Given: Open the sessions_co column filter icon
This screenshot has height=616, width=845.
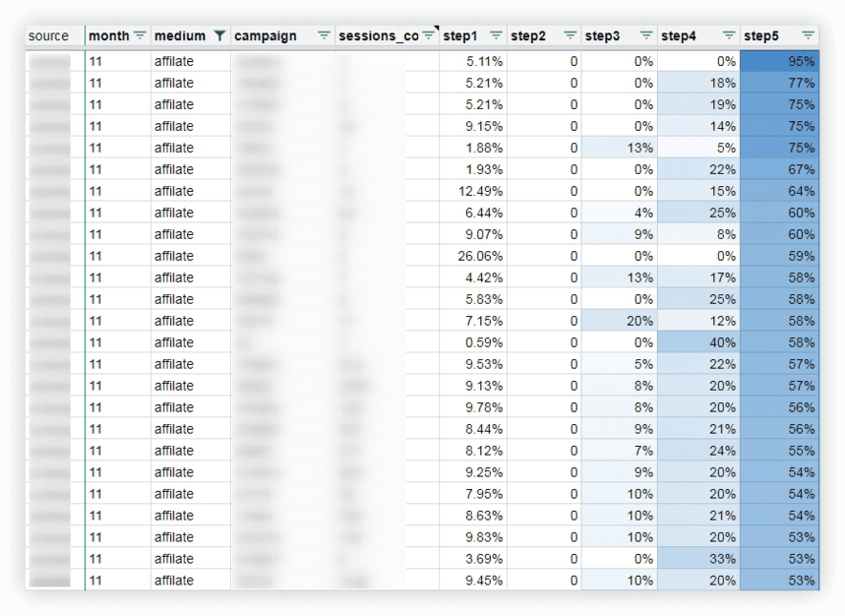Looking at the screenshot, I should click(429, 36).
